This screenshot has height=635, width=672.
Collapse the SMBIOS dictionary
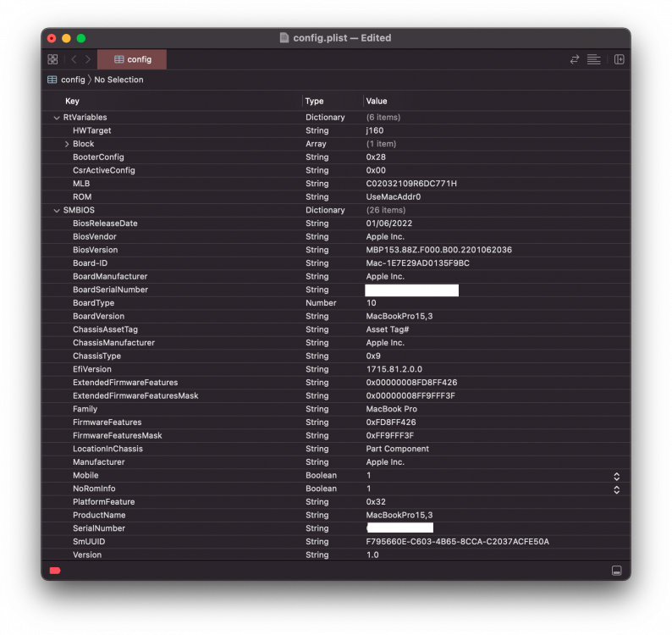[x=57, y=211]
